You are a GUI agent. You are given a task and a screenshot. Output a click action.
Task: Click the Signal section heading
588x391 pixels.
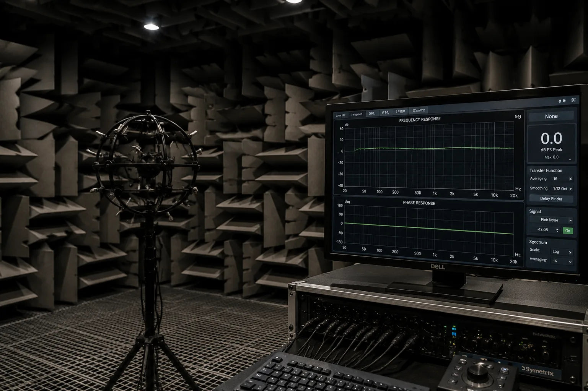[535, 211]
